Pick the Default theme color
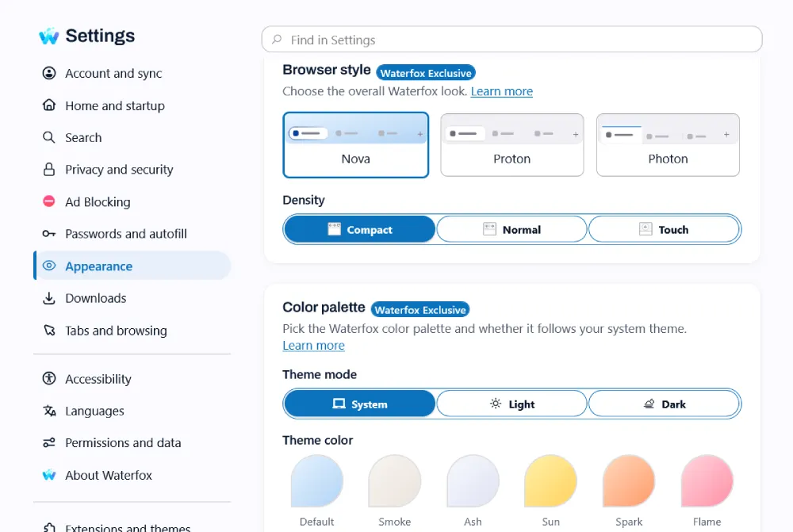Viewport: 793px width, 532px height. pos(316,481)
